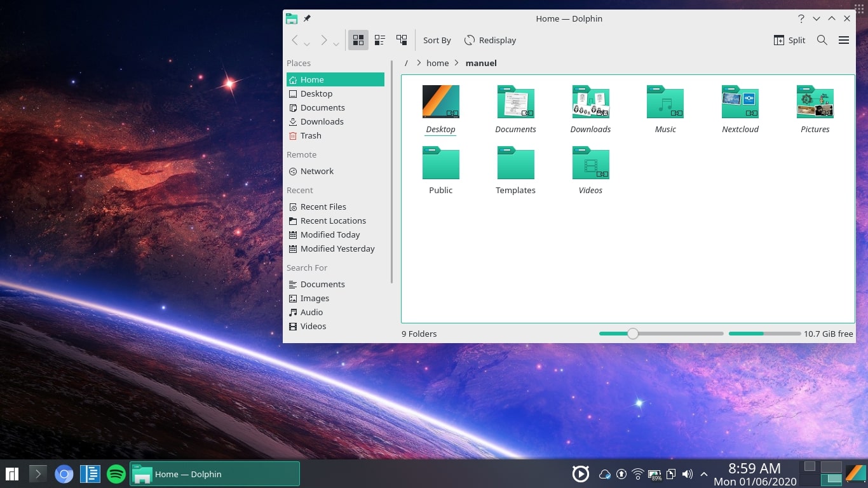Search for Videos under Search For
Image resolution: width=868 pixels, height=488 pixels.
click(x=336, y=326)
